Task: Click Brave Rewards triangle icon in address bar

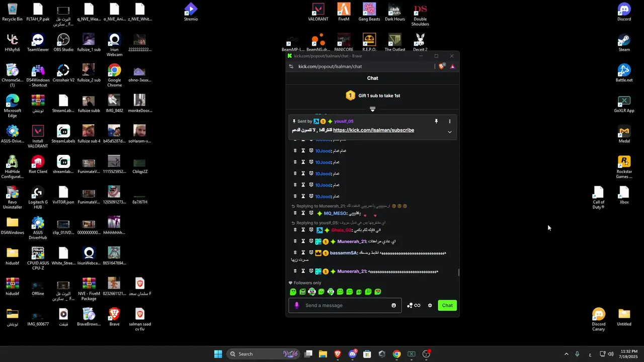Action: 452,66
